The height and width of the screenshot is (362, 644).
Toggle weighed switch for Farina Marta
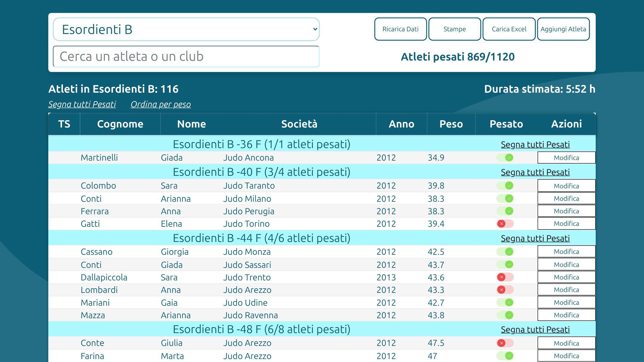pos(505,356)
